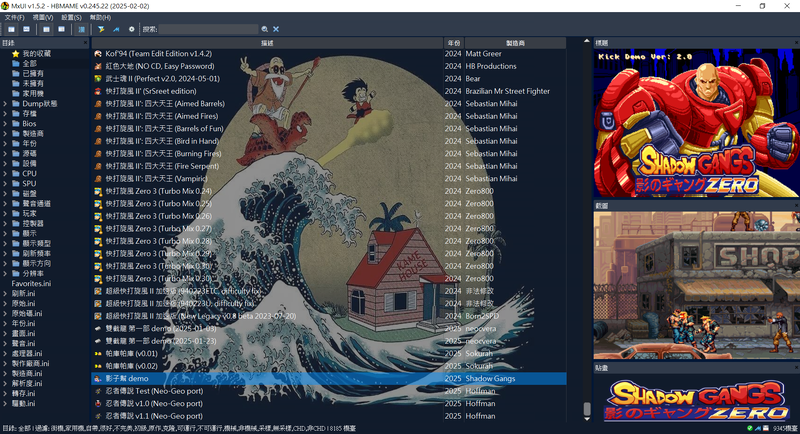Viewport: 800px width, 434px height.
Task: Select the row 快打旋風 II': 四大天王 (Bird in Hand)
Action: coord(329,141)
